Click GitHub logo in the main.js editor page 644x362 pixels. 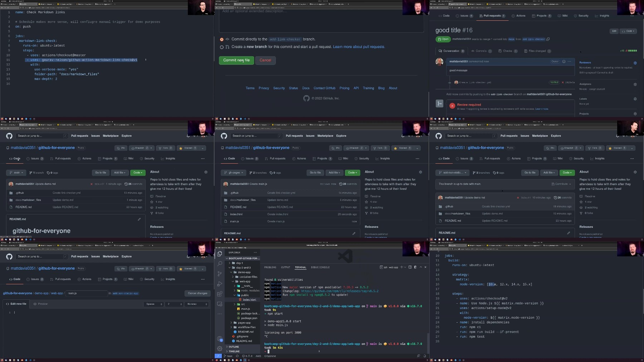point(9,256)
